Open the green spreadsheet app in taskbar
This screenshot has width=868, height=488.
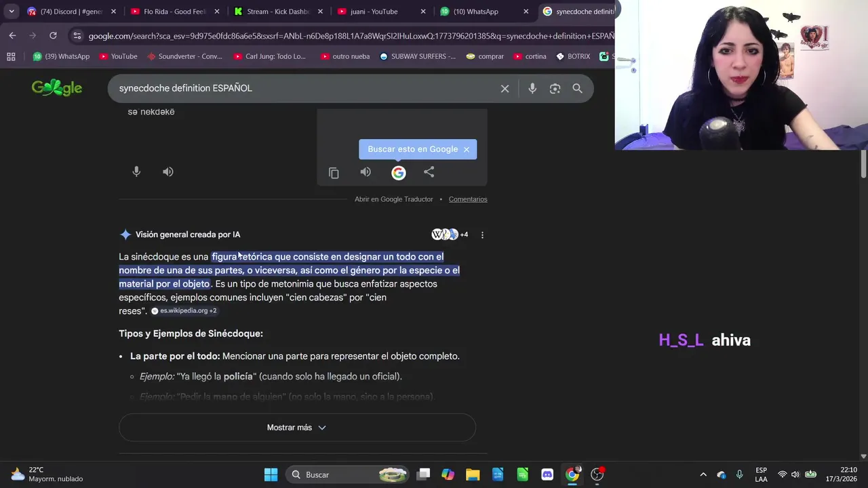pyautogui.click(x=522, y=474)
